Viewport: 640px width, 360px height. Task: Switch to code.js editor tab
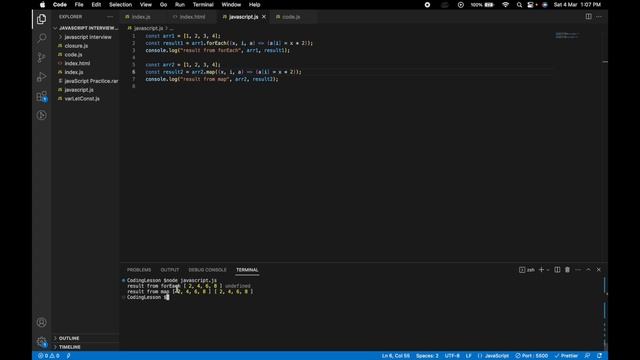(291, 17)
